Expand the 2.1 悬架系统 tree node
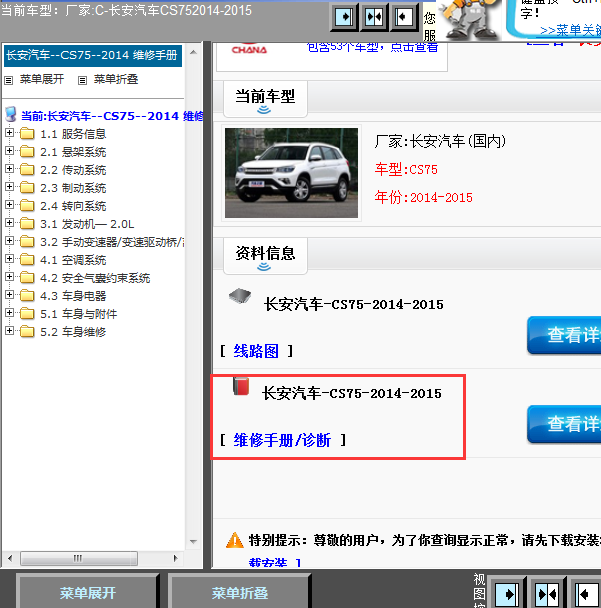This screenshot has height=608, width=601. (9, 150)
